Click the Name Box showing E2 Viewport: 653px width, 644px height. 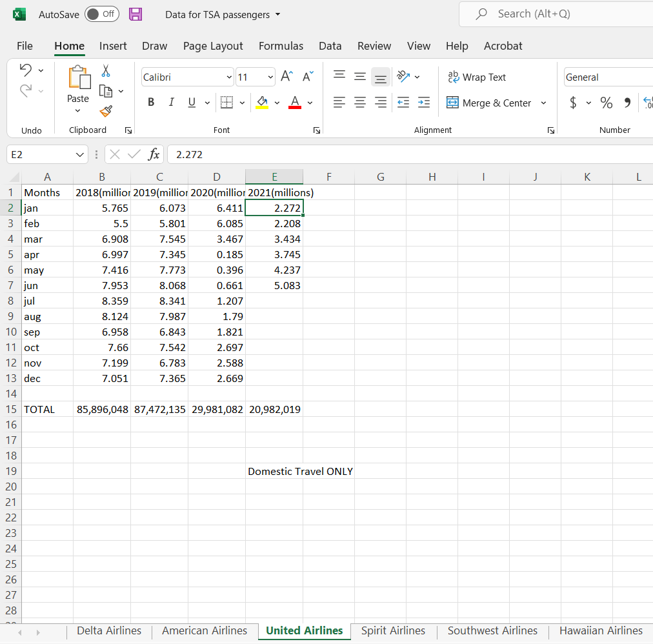click(47, 154)
